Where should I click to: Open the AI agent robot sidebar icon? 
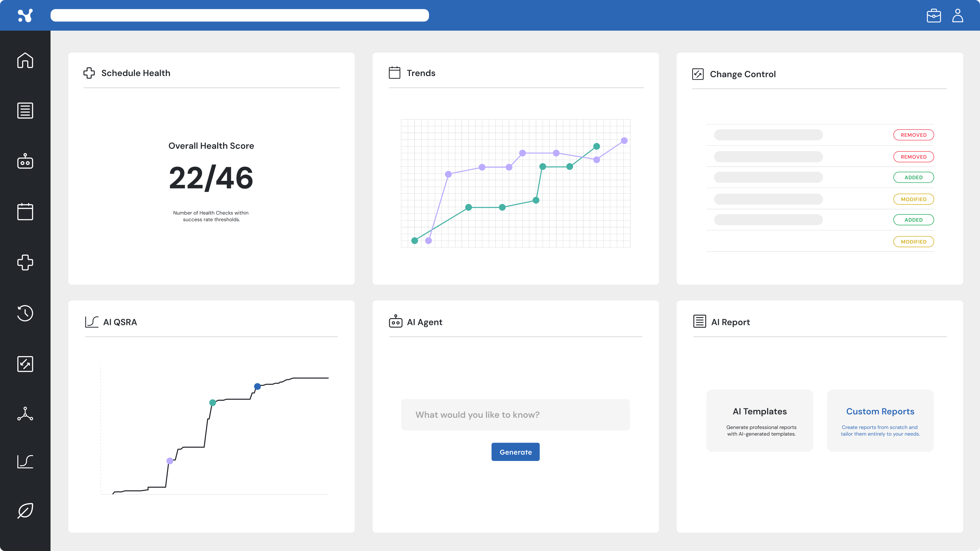(25, 161)
